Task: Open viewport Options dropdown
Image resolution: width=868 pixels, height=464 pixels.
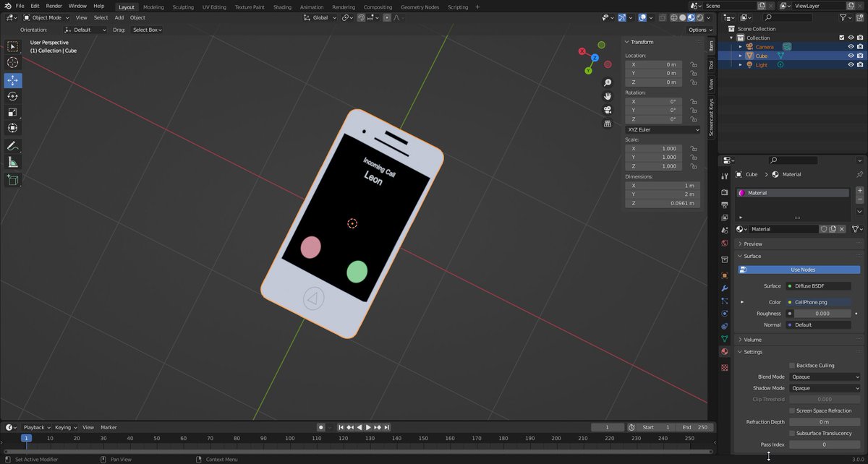Action: (x=699, y=30)
